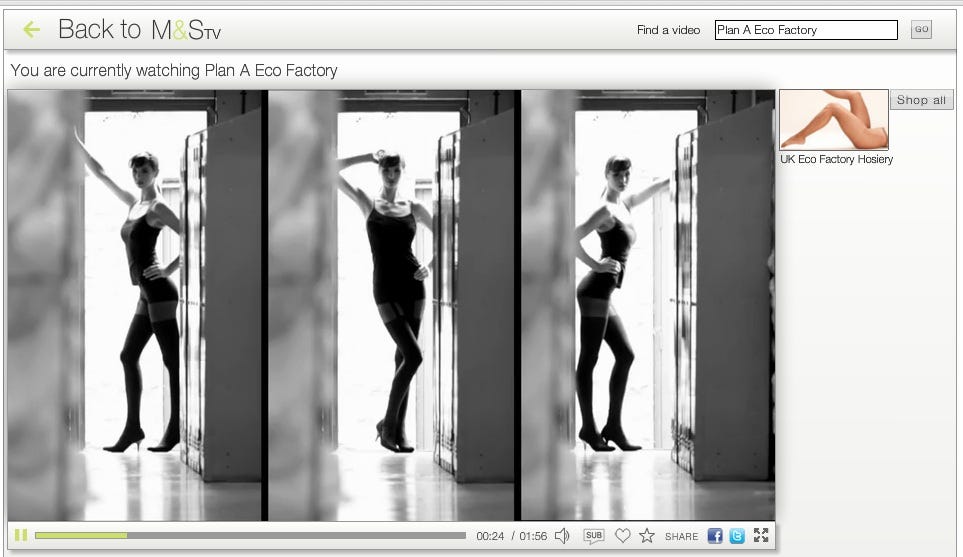This screenshot has width=963, height=557.
Task: Mute the video with speaker icon
Action: point(562,536)
